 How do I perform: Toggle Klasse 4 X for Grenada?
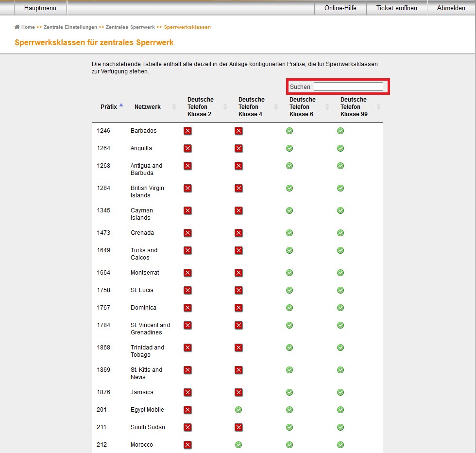[238, 233]
